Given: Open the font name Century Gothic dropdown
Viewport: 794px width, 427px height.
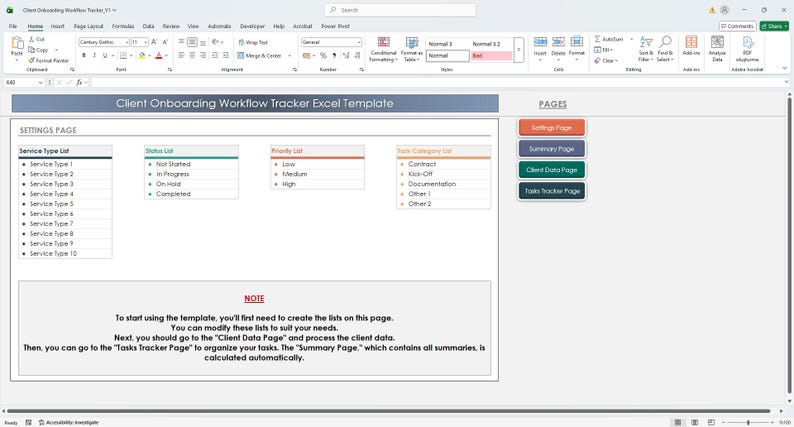Looking at the screenshot, I should click(x=127, y=43).
